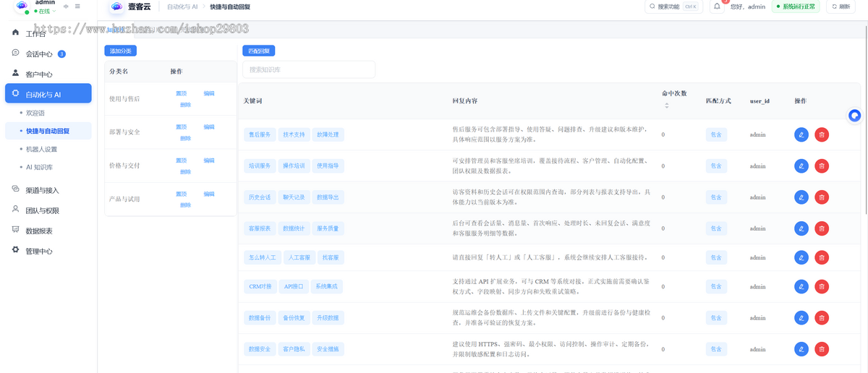Expand 数据报表 in sidebar
This screenshot has height=373, width=868.
tap(48, 231)
